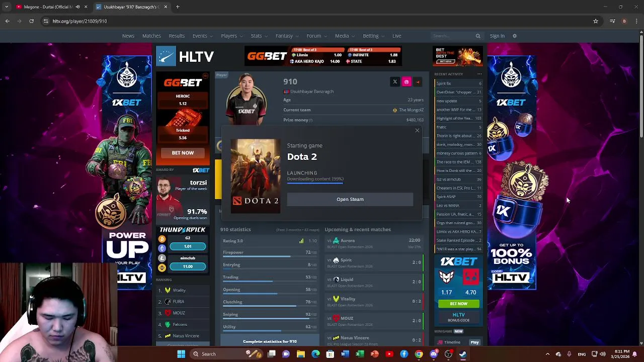644x362 pixels.
Task: Open the player's X (Twitter) profile icon
Action: click(395, 82)
